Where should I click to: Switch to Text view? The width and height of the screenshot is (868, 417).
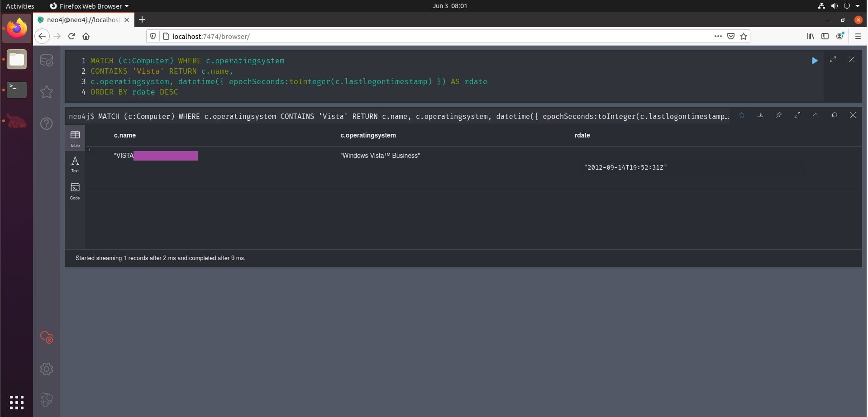[x=75, y=164]
